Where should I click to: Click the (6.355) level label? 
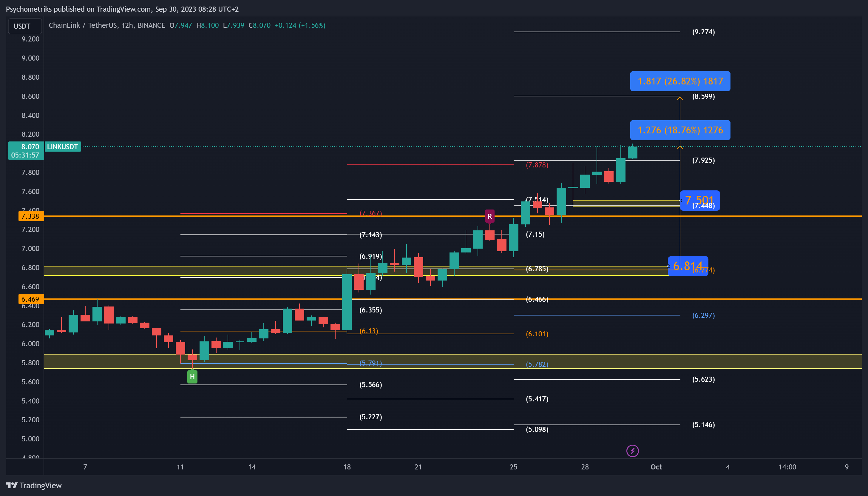[370, 310]
